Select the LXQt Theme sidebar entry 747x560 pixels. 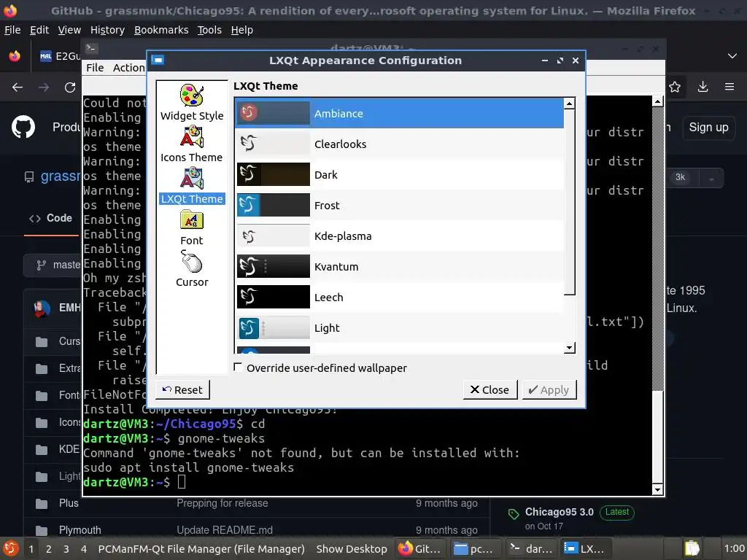192,185
